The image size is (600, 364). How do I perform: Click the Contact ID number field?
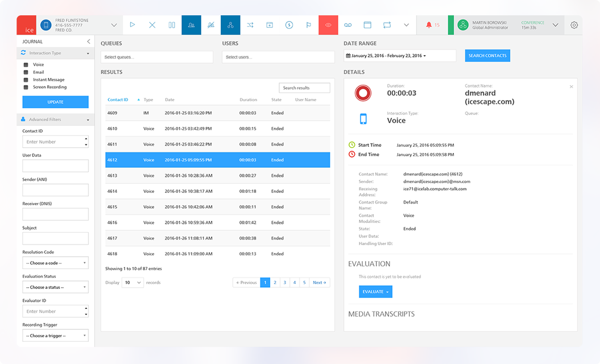[56, 142]
